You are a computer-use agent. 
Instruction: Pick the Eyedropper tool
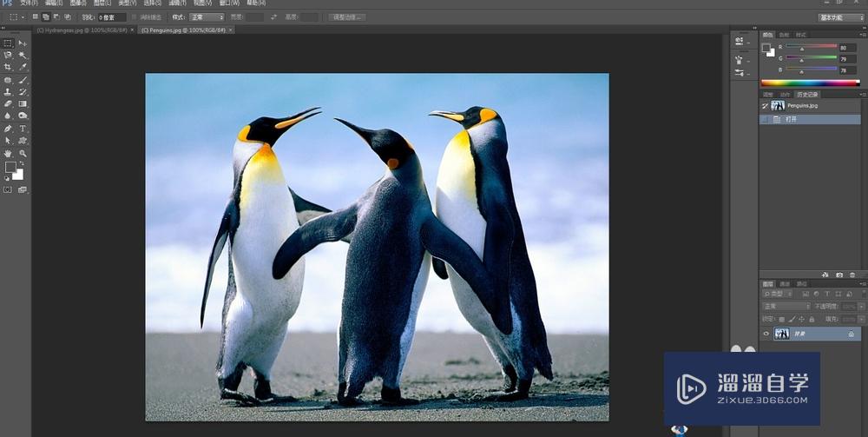23,67
